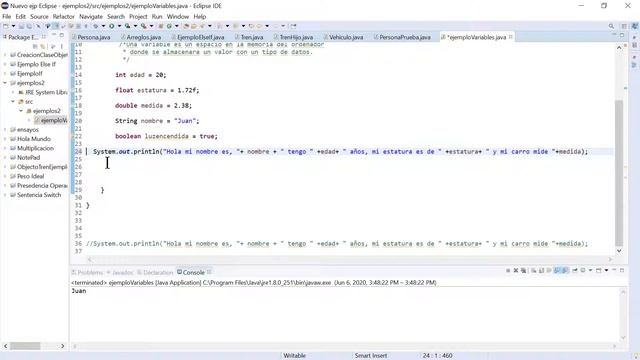Viewport: 640px width, 360px height.
Task: Expand the CreacionClaseObjeto project
Action: (x=5, y=55)
